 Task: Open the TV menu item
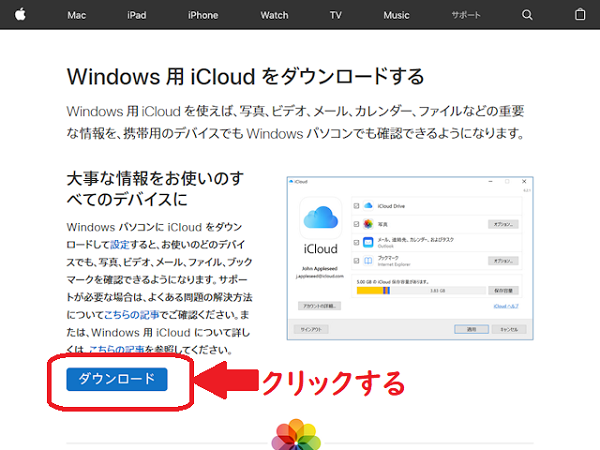(336, 15)
